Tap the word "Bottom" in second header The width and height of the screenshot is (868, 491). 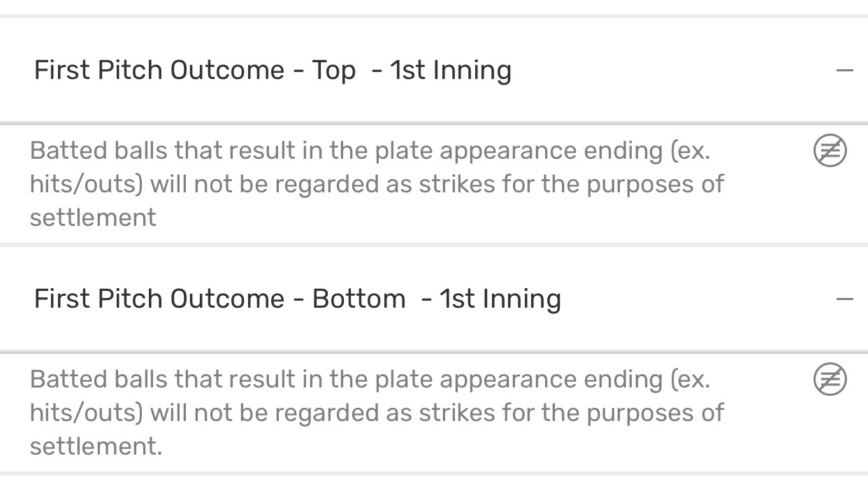click(359, 299)
